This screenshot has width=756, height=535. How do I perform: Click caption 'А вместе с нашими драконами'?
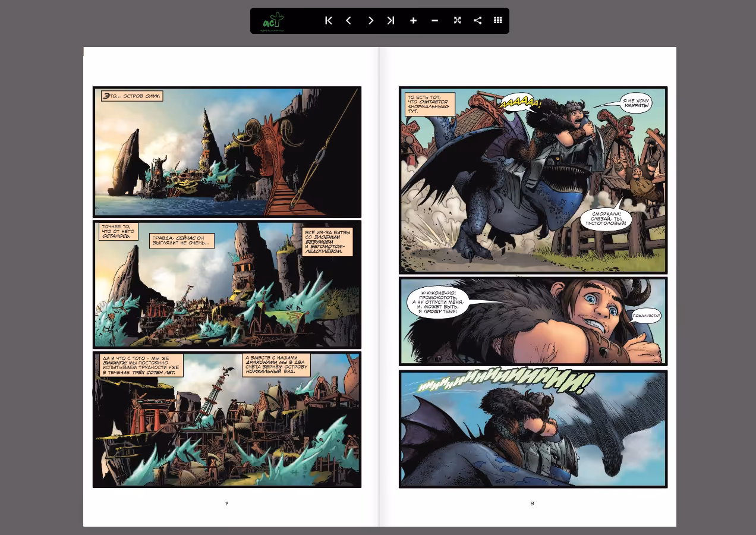pos(277,365)
